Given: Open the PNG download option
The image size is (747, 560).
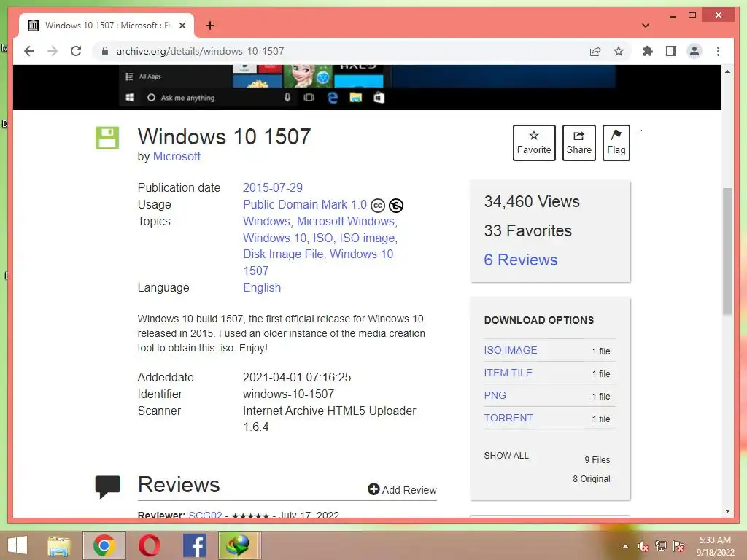Looking at the screenshot, I should point(495,396).
